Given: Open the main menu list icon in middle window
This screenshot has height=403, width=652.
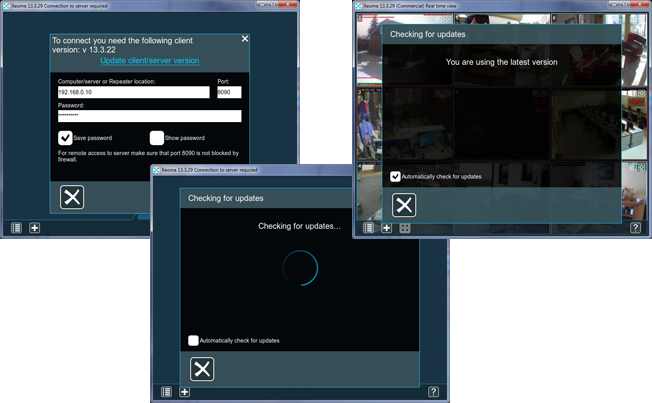Looking at the screenshot, I should 166,392.
